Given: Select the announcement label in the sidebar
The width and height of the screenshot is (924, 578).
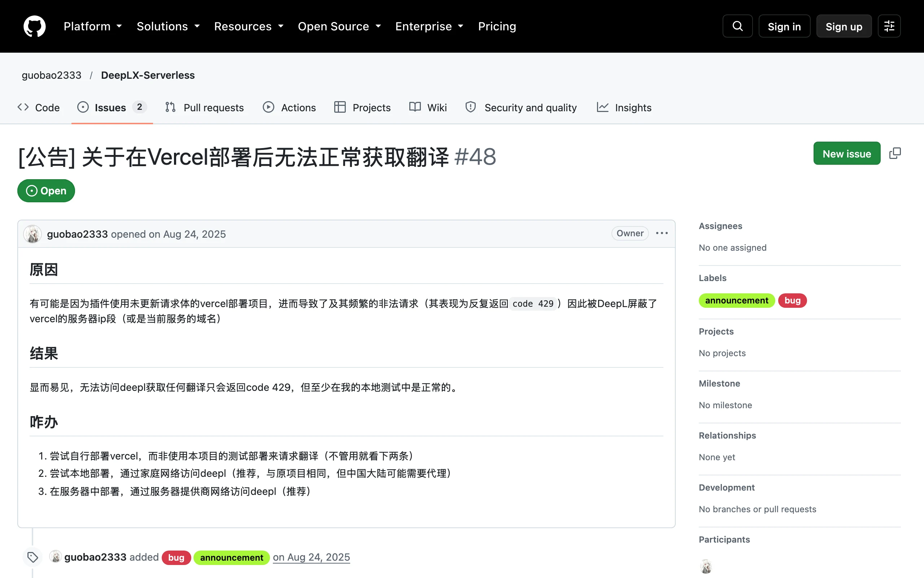Looking at the screenshot, I should (x=737, y=301).
